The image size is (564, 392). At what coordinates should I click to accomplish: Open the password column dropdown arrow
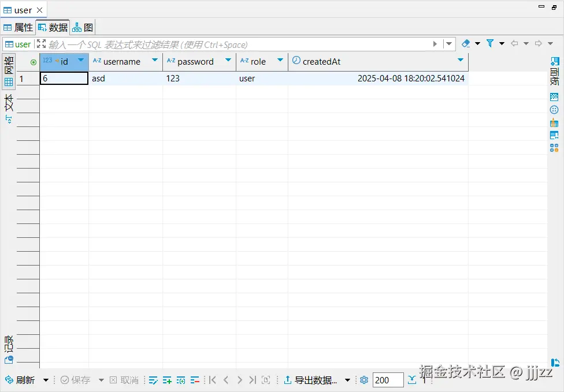pyautogui.click(x=228, y=60)
